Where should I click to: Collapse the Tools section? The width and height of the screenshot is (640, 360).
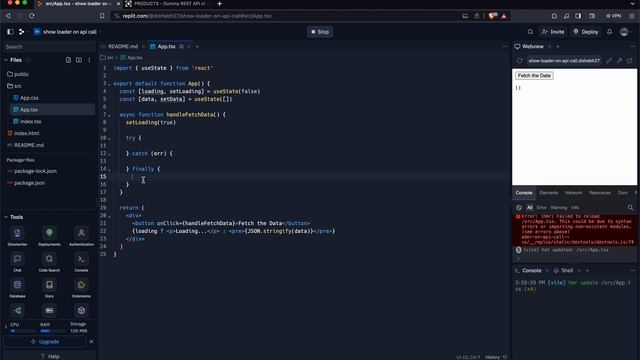click(x=6, y=217)
